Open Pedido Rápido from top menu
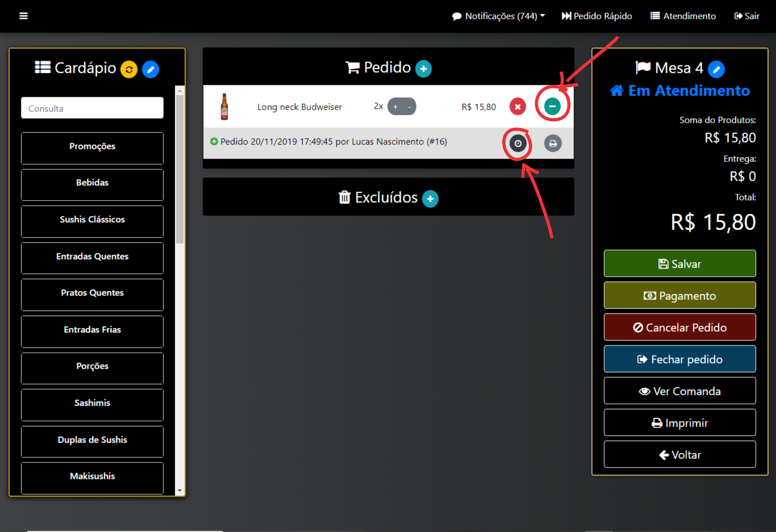This screenshot has width=776, height=532. click(597, 16)
